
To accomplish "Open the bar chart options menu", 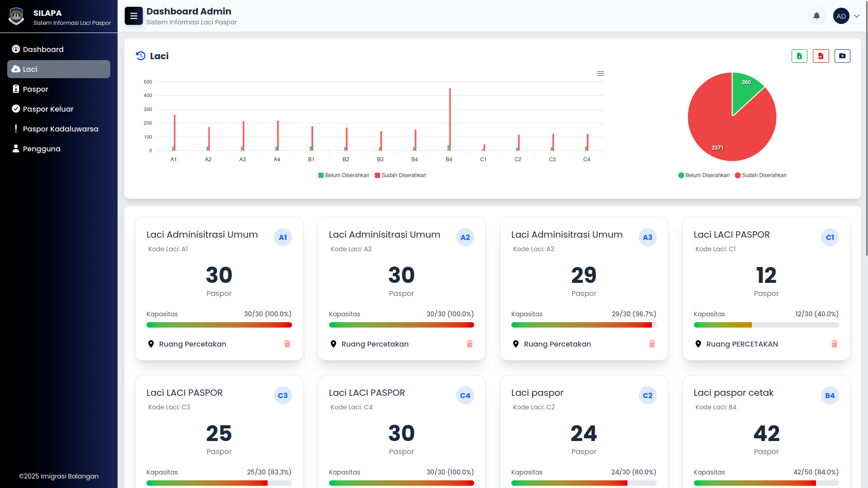I will pos(600,74).
